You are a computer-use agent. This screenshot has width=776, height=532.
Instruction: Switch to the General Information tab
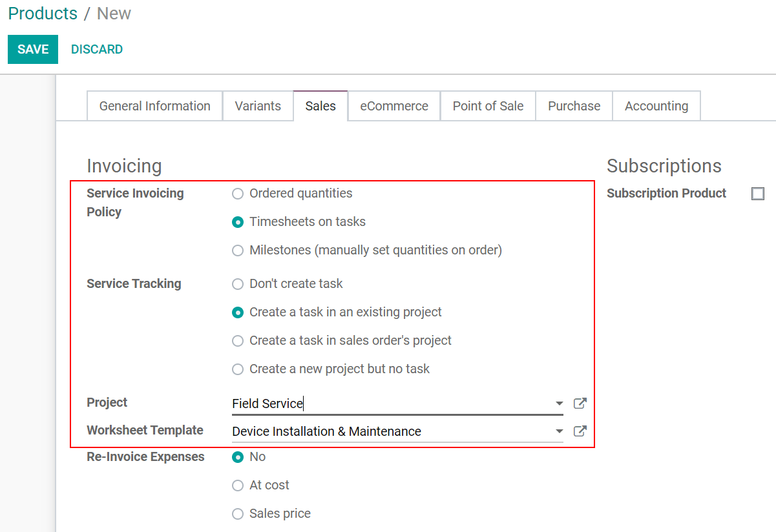[154, 106]
